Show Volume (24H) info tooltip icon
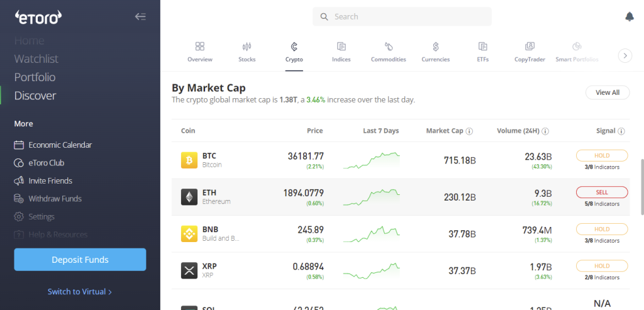644x310 pixels. [545, 131]
